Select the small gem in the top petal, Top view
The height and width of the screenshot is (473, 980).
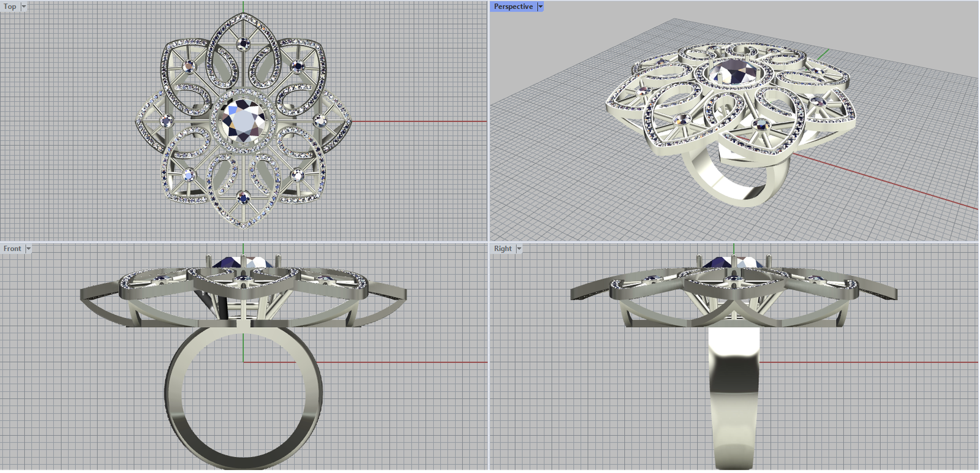click(x=244, y=43)
